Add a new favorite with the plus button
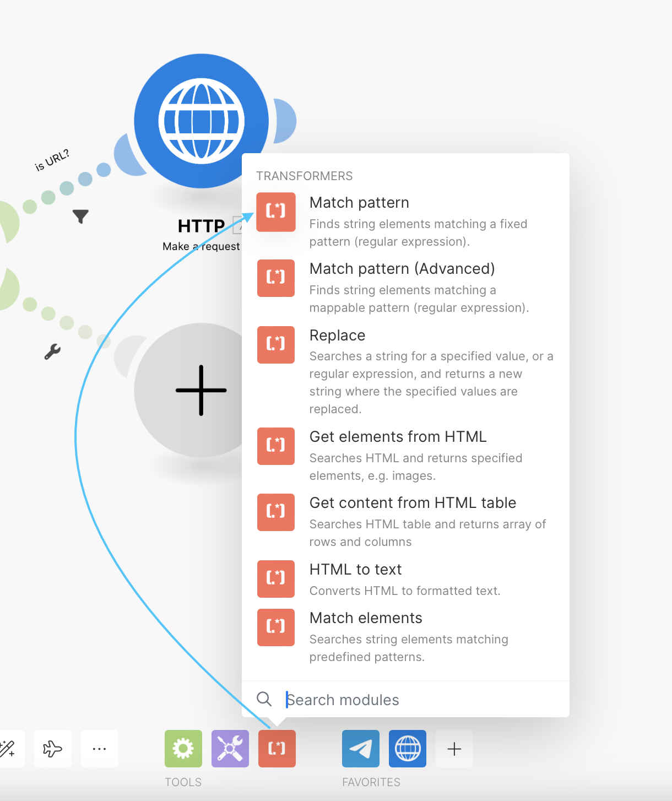This screenshot has height=801, width=672. pos(454,749)
